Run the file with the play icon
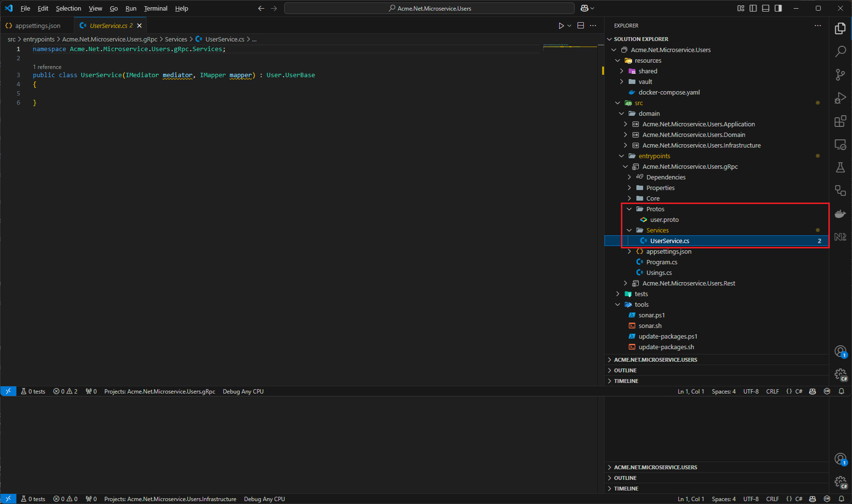Viewport: 852px width, 504px height. [x=561, y=26]
